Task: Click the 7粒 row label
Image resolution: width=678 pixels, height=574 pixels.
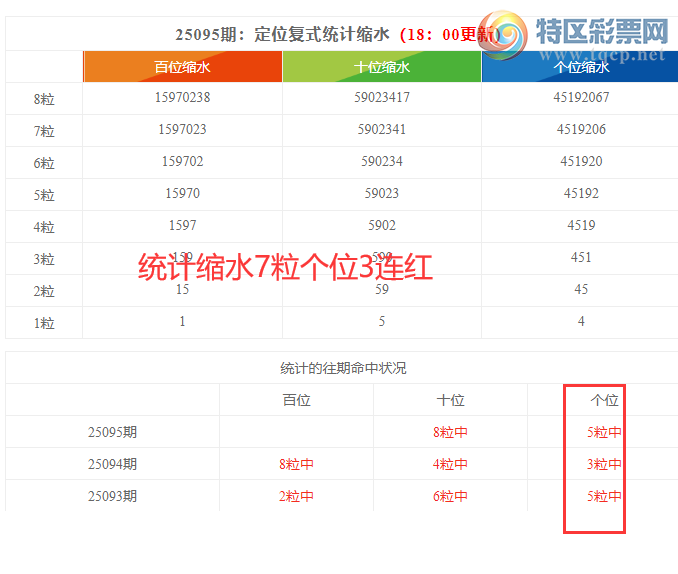Action: 44,131
